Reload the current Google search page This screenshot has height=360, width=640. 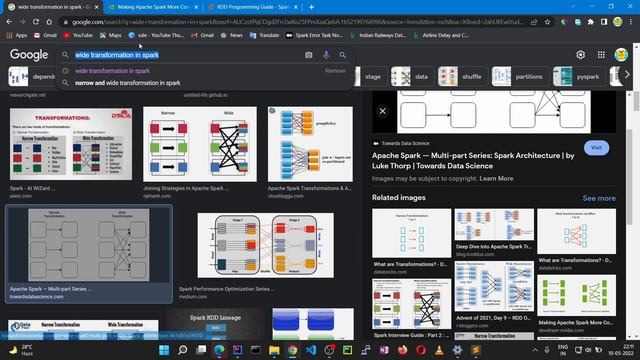click(x=36, y=22)
